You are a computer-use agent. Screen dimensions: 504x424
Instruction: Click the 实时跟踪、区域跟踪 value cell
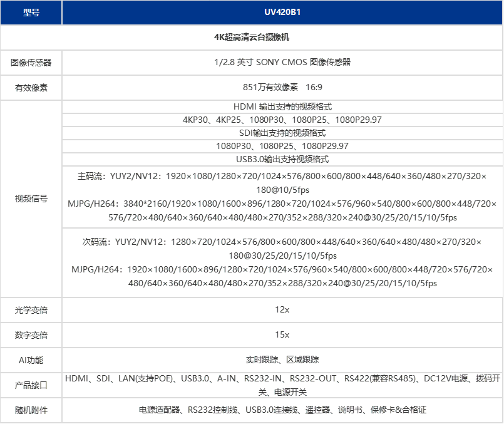(282, 360)
